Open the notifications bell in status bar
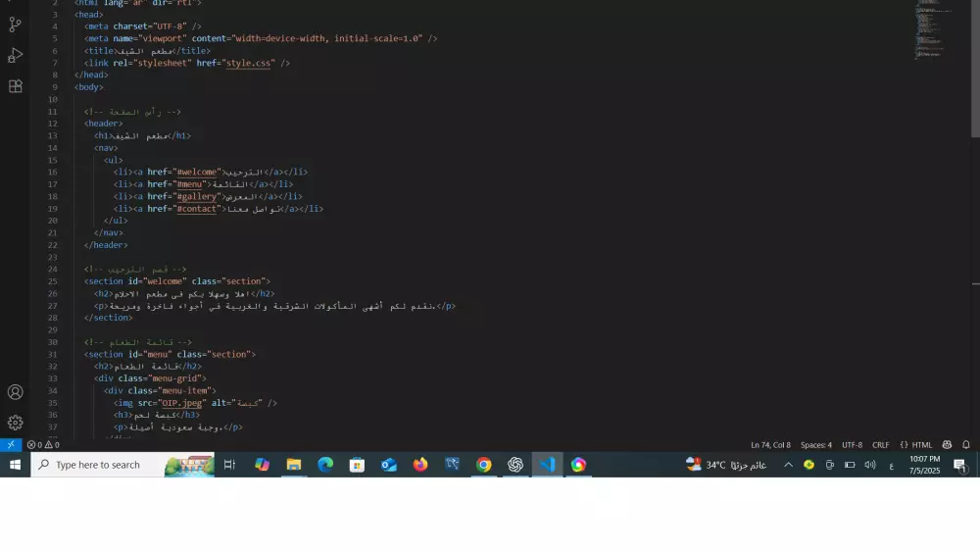 click(x=965, y=445)
